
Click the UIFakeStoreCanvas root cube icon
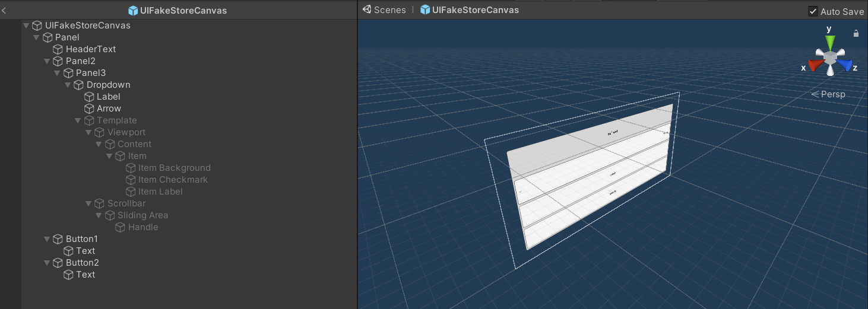37,26
